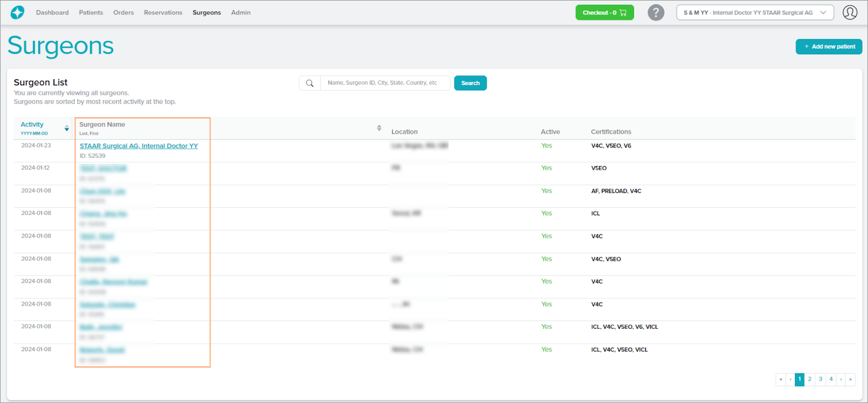Jump to page 3 of results
The image size is (868, 403).
point(820,380)
